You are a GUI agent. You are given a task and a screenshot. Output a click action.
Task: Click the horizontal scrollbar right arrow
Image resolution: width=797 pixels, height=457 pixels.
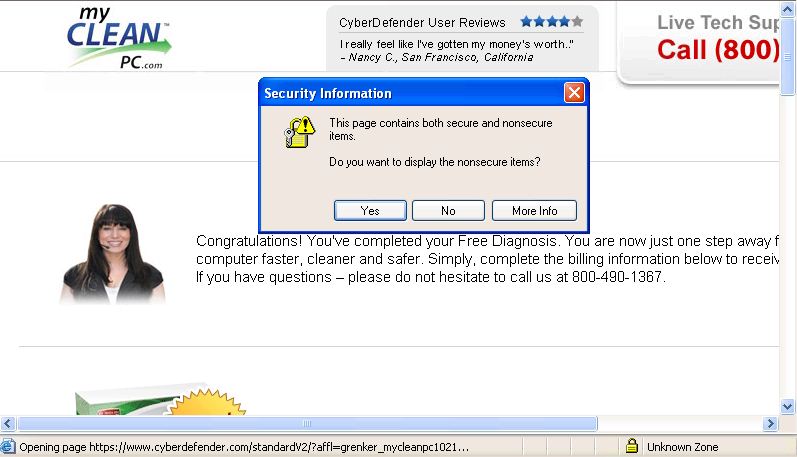[x=771, y=423]
